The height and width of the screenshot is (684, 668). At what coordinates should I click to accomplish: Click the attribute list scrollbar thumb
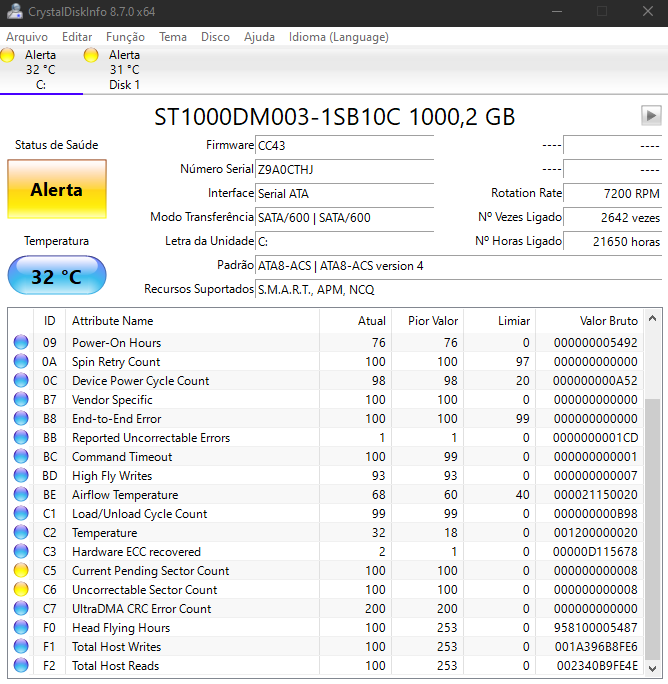(652, 529)
